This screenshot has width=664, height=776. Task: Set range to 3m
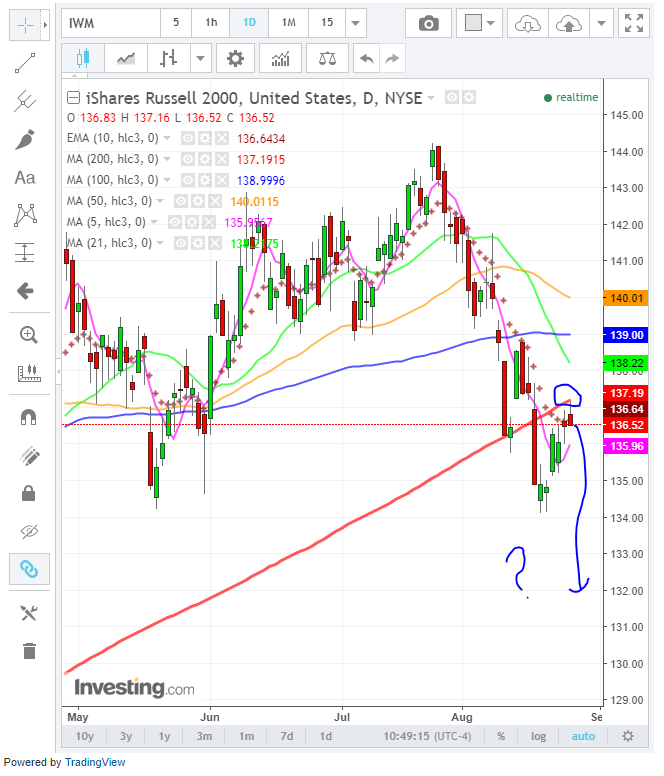[x=204, y=736]
